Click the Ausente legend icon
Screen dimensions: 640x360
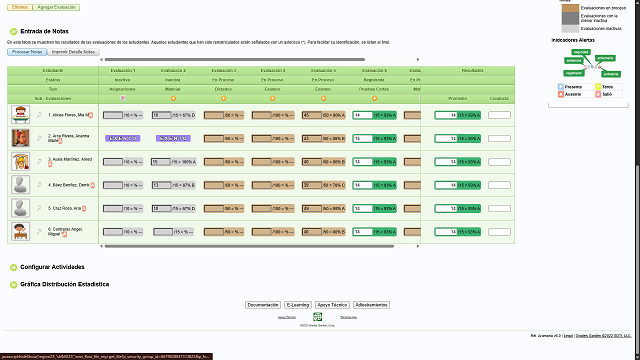560,94
